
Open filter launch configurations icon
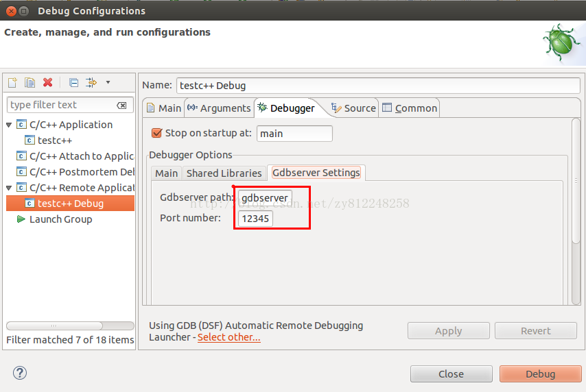pyautogui.click(x=91, y=82)
